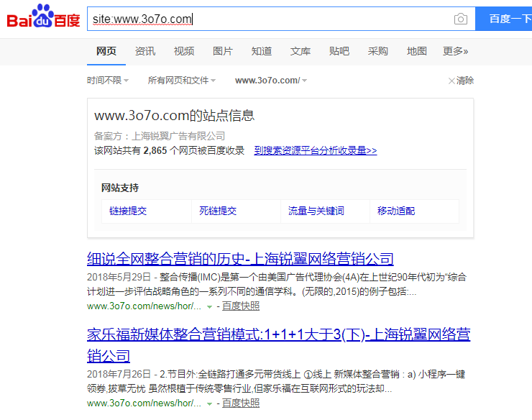Open the 地图 tab
532x420 pixels.
click(x=417, y=51)
